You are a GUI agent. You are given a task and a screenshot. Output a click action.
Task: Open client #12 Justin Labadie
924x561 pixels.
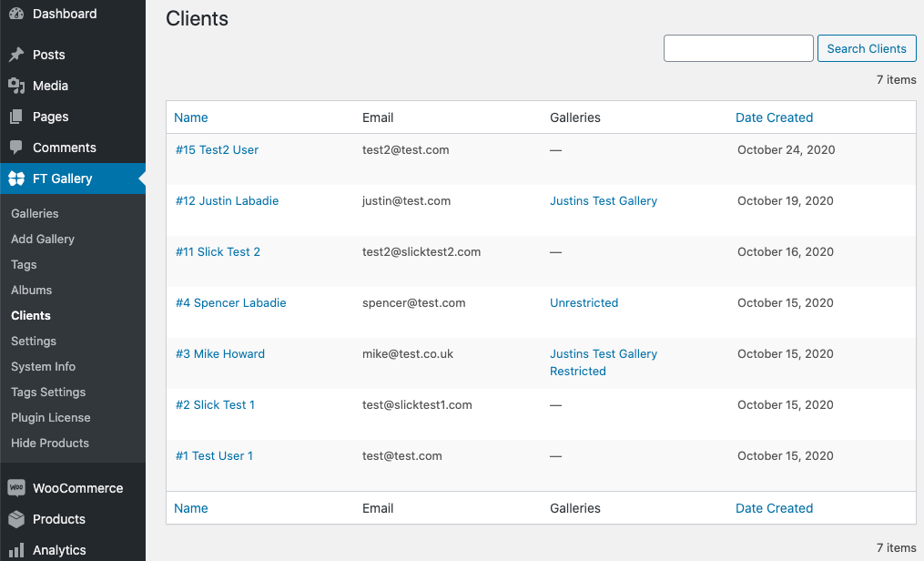pos(227,200)
